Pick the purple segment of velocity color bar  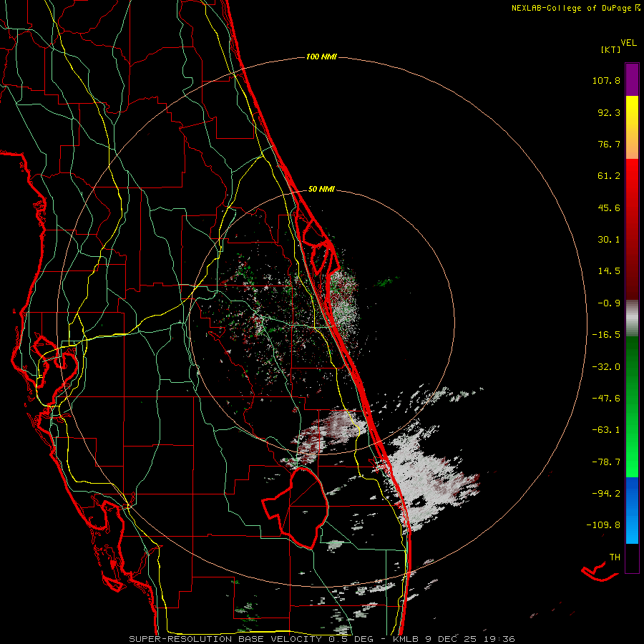pos(632,79)
